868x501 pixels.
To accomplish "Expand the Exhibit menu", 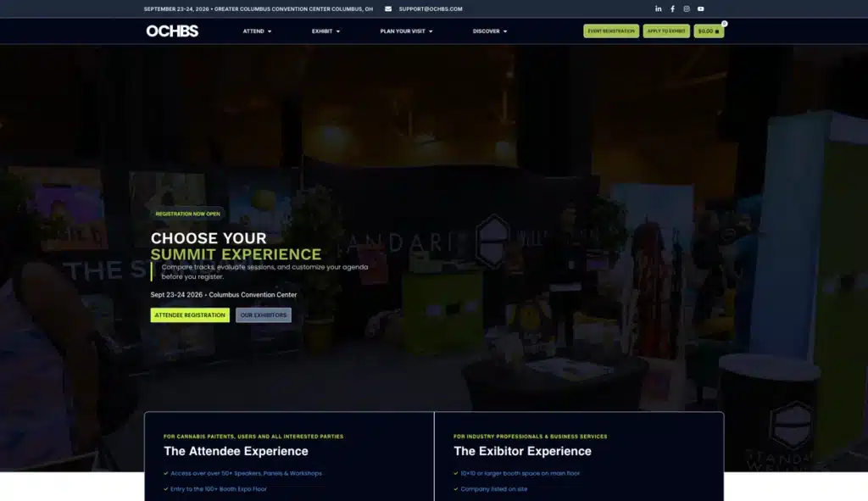I will coord(325,31).
